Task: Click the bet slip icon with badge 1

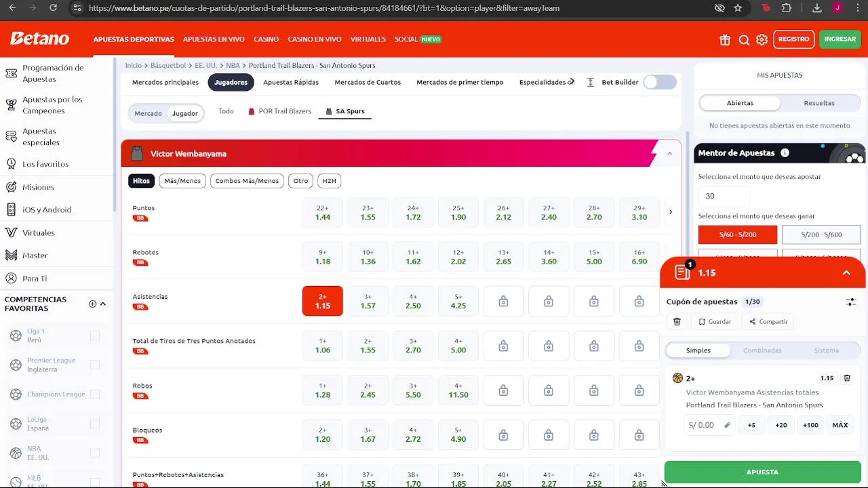Action: tap(683, 272)
